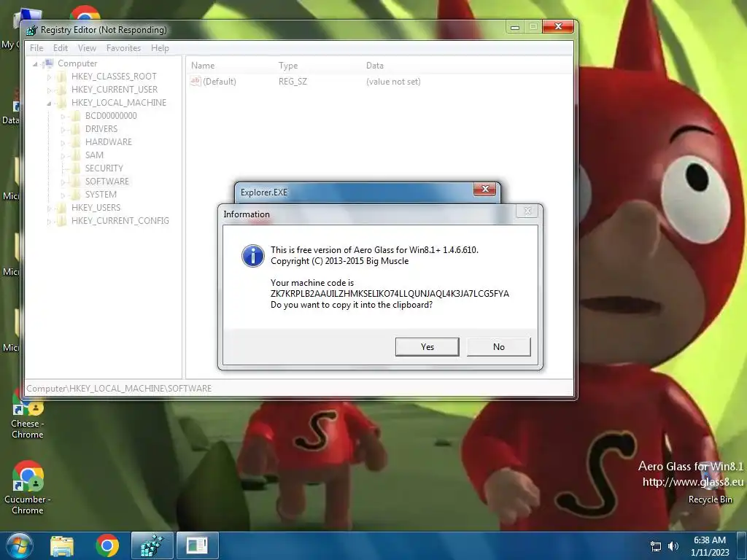Expand the BCD00000000 key arrow
The width and height of the screenshot is (747, 560).
click(63, 116)
